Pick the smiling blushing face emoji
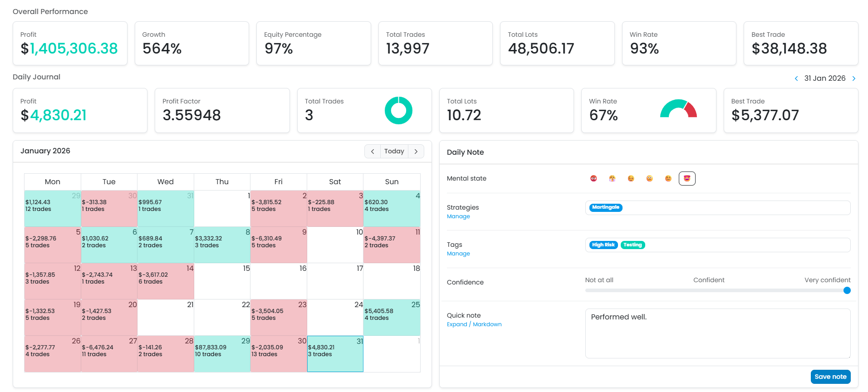The width and height of the screenshot is (868, 392). (668, 178)
